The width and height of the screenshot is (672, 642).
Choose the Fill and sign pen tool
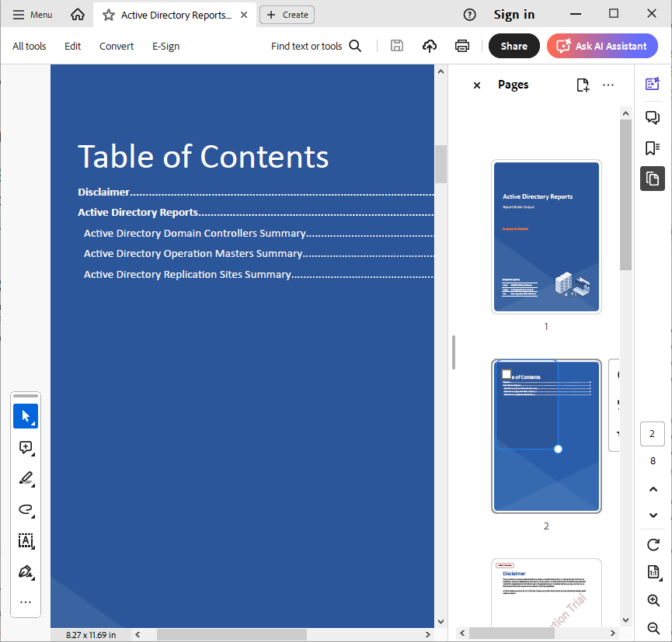[x=26, y=572]
